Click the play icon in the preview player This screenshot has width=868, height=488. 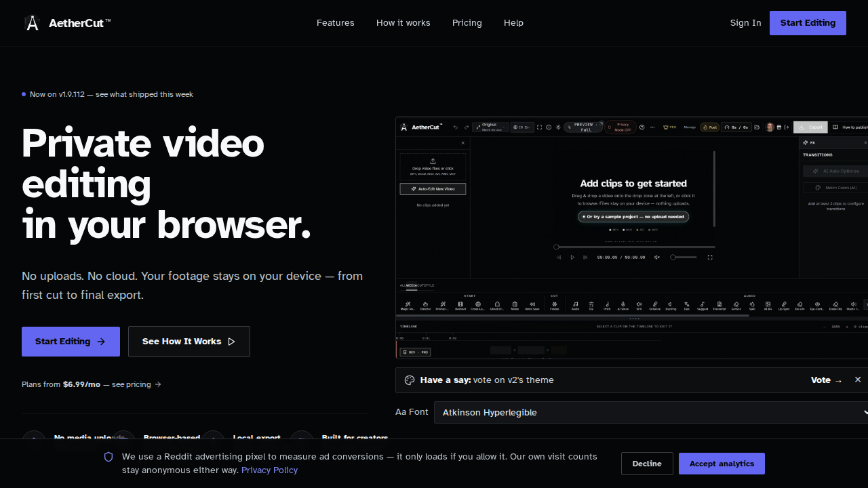coord(572,258)
